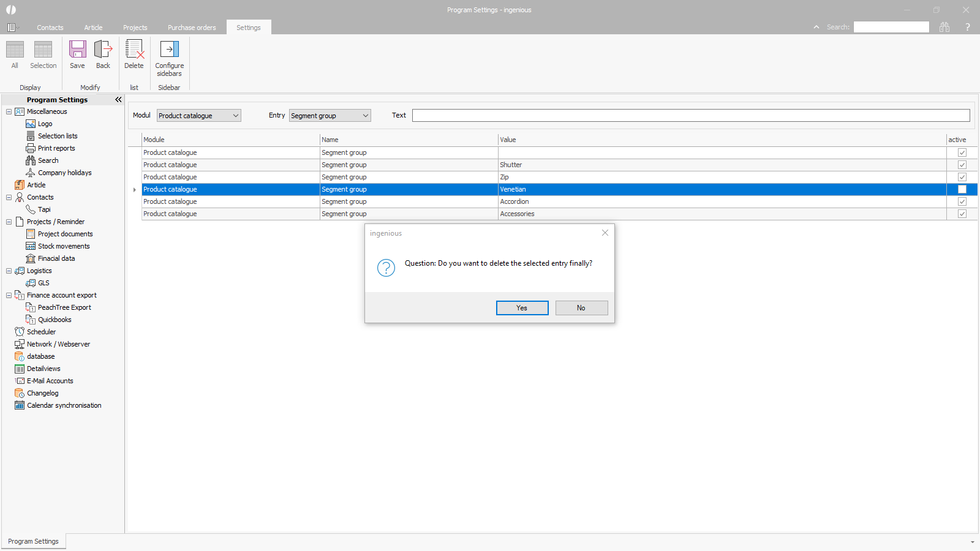980x551 pixels.
Task: Click the Back icon in Modify group
Action: point(103,54)
